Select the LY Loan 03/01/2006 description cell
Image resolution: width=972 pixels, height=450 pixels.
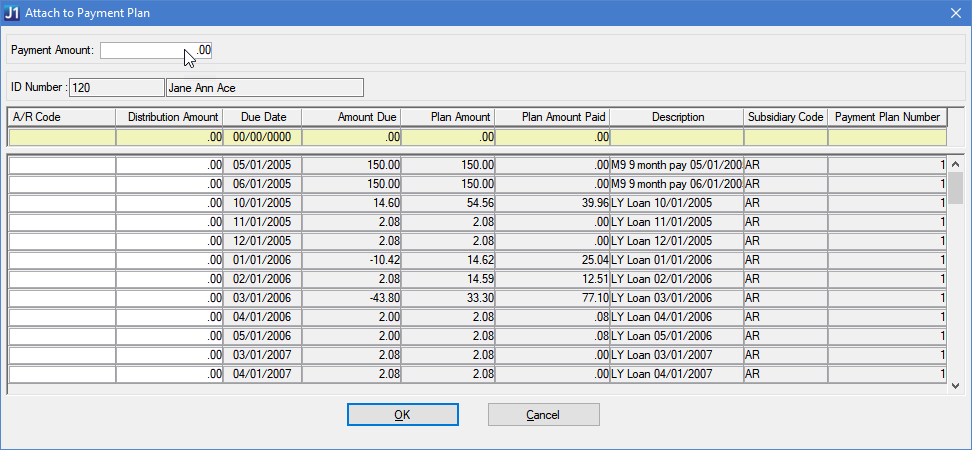click(676, 298)
